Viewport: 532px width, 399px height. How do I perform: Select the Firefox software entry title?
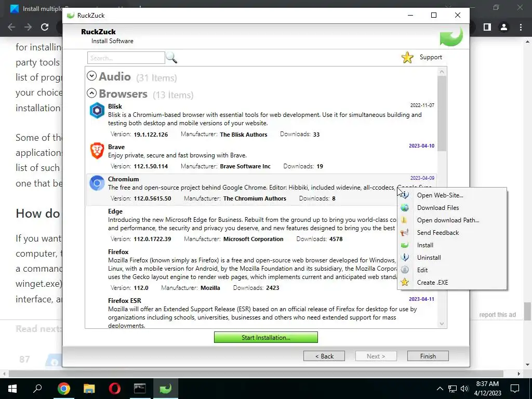(118, 252)
